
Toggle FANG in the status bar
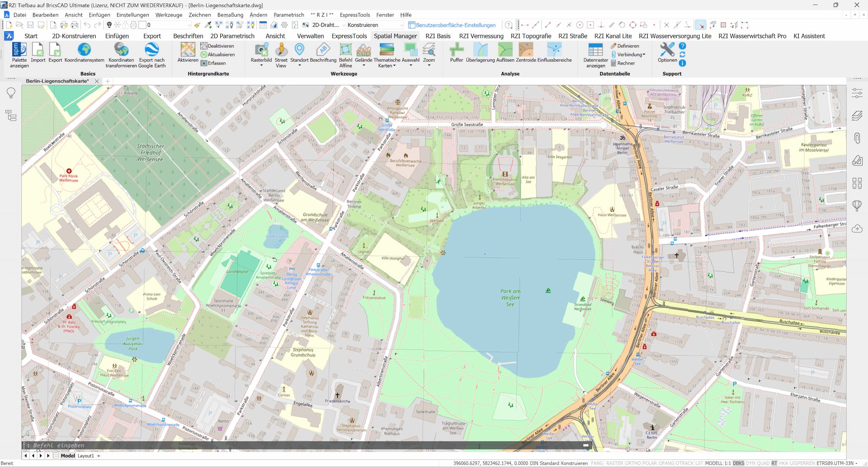click(597, 463)
